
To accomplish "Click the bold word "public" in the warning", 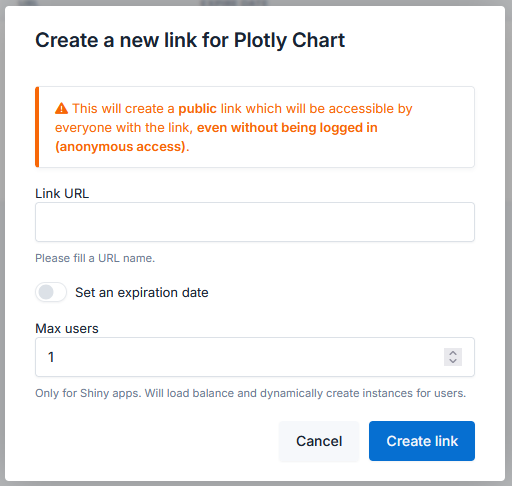I will click(197, 109).
